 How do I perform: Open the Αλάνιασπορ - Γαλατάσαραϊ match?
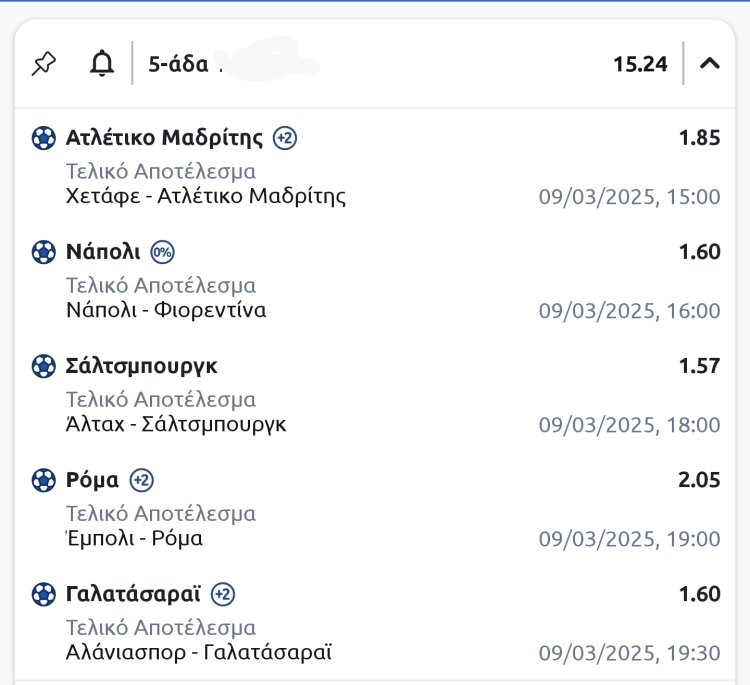[x=199, y=652]
